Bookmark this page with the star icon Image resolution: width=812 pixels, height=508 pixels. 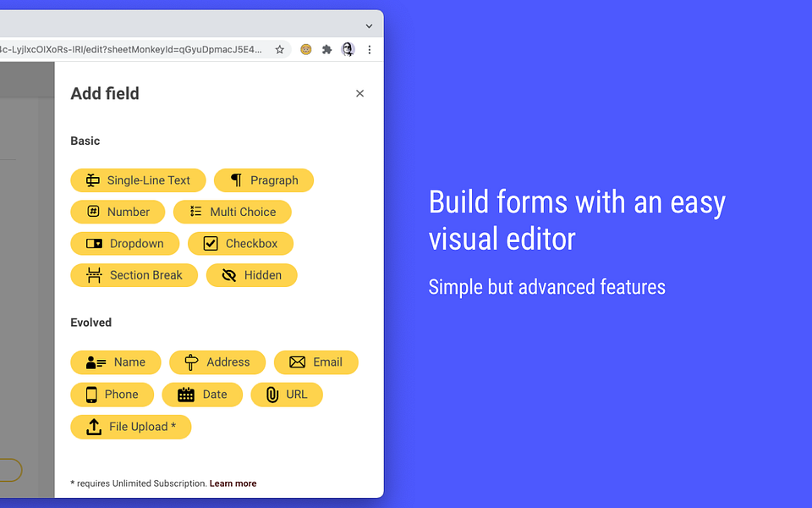[280, 50]
